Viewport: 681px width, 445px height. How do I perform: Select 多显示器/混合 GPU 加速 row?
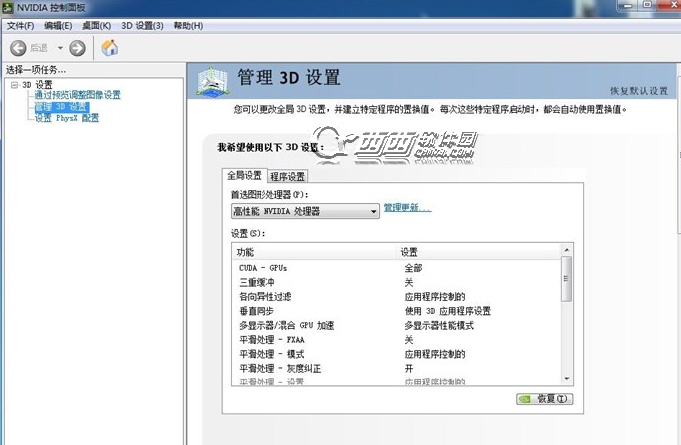397,325
